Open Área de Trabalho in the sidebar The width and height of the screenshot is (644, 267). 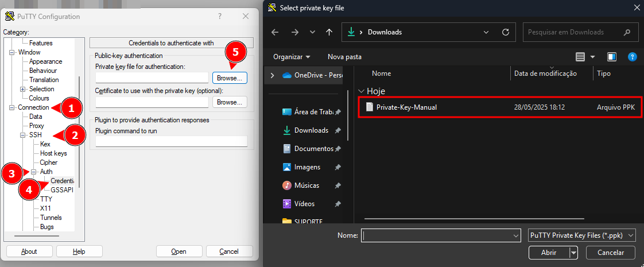[312, 112]
